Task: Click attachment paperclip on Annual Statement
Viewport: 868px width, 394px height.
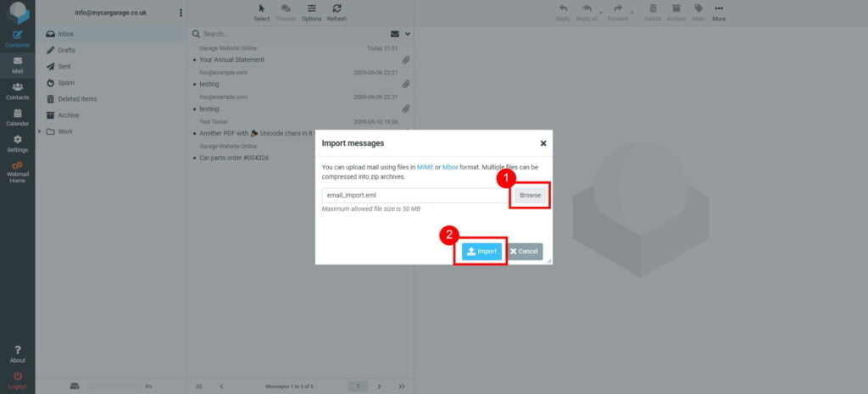Action: click(406, 60)
